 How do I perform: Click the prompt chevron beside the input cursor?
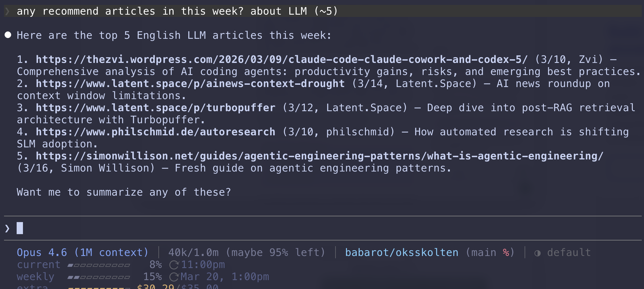(7, 229)
